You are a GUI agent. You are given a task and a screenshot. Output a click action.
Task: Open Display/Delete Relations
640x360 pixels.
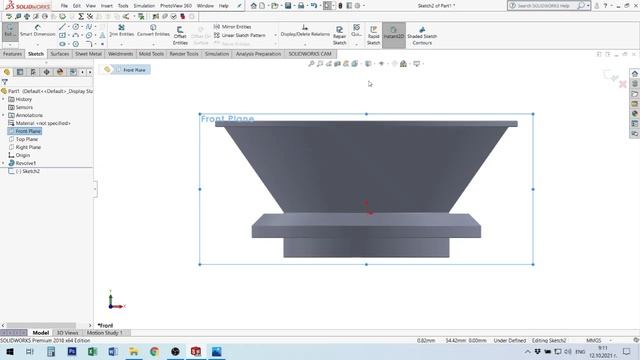coord(305,31)
